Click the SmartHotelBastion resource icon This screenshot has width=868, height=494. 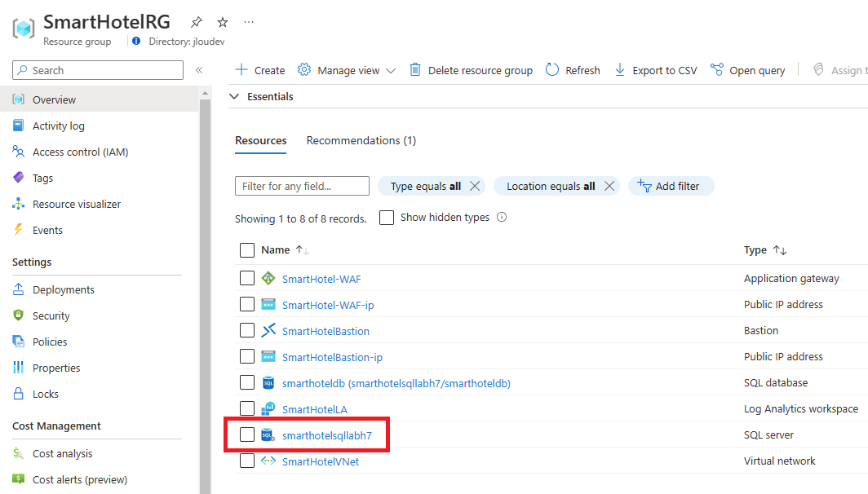pos(268,330)
